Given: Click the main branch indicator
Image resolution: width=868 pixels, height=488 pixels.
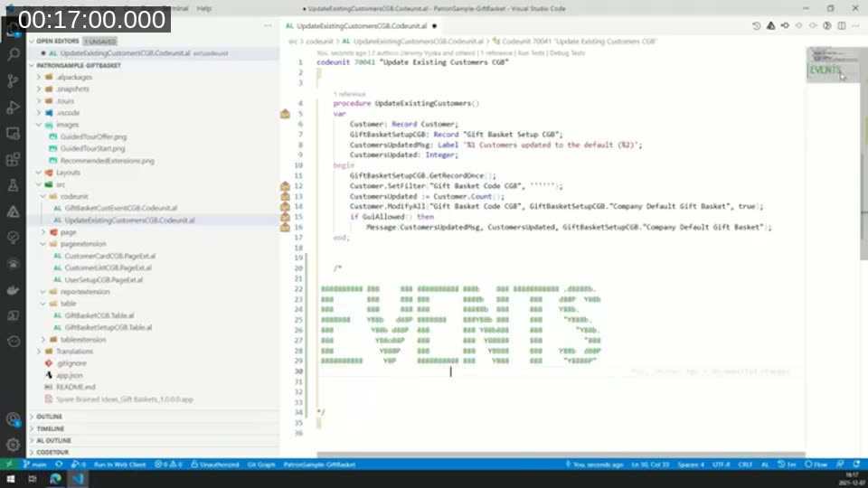Looking at the screenshot, I should tap(35, 465).
